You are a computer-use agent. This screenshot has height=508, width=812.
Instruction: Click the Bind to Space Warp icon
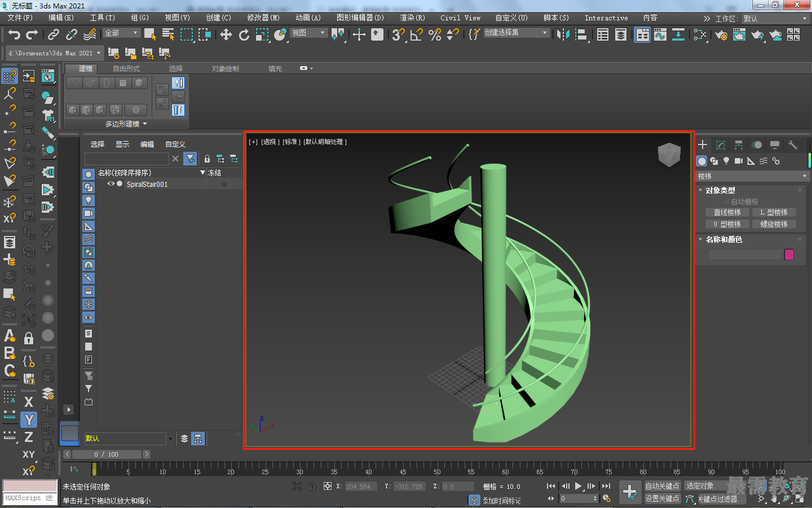pyautogui.click(x=90, y=34)
